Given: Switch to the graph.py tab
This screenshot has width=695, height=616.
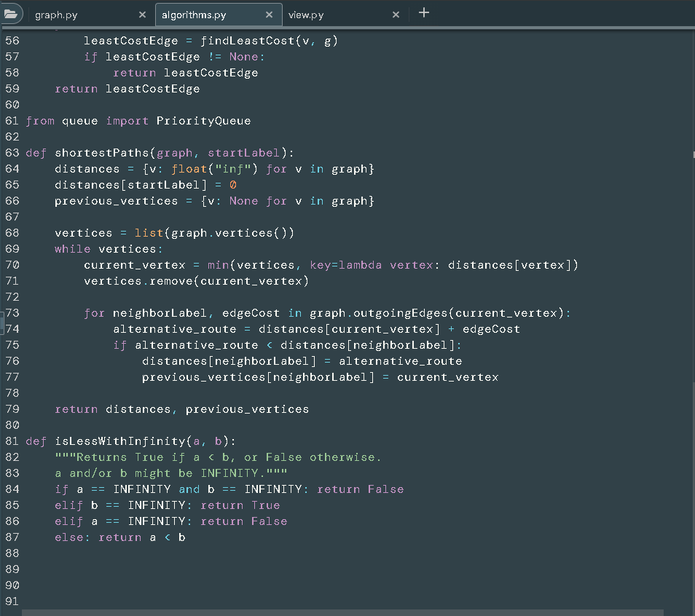Looking at the screenshot, I should tap(56, 15).
